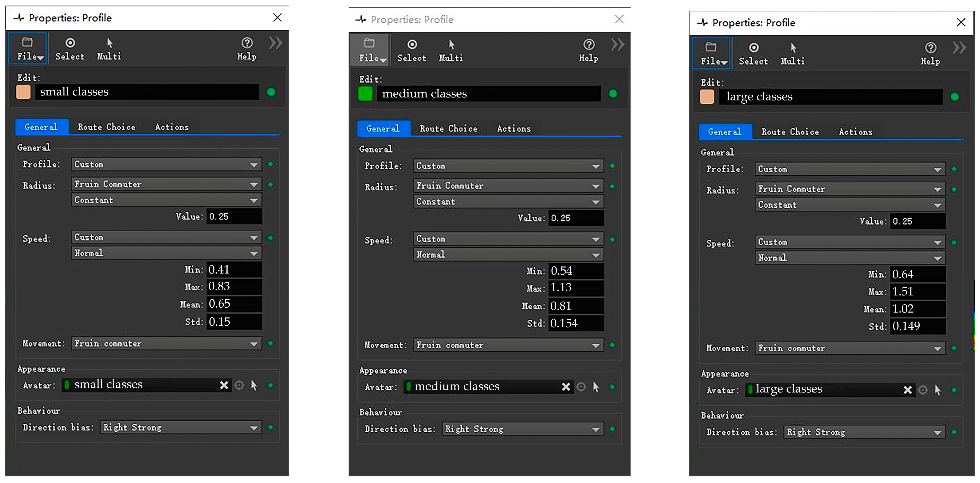Toggle green dot beside large classes Direction bias

(x=954, y=432)
